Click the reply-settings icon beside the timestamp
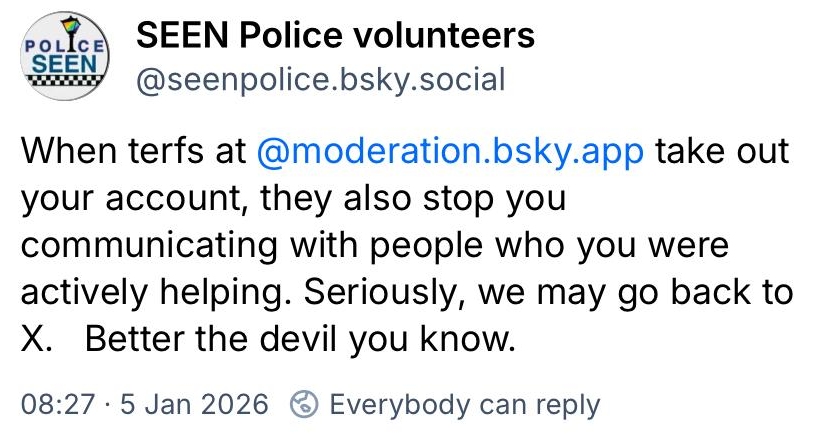The width and height of the screenshot is (814, 434). (x=303, y=405)
